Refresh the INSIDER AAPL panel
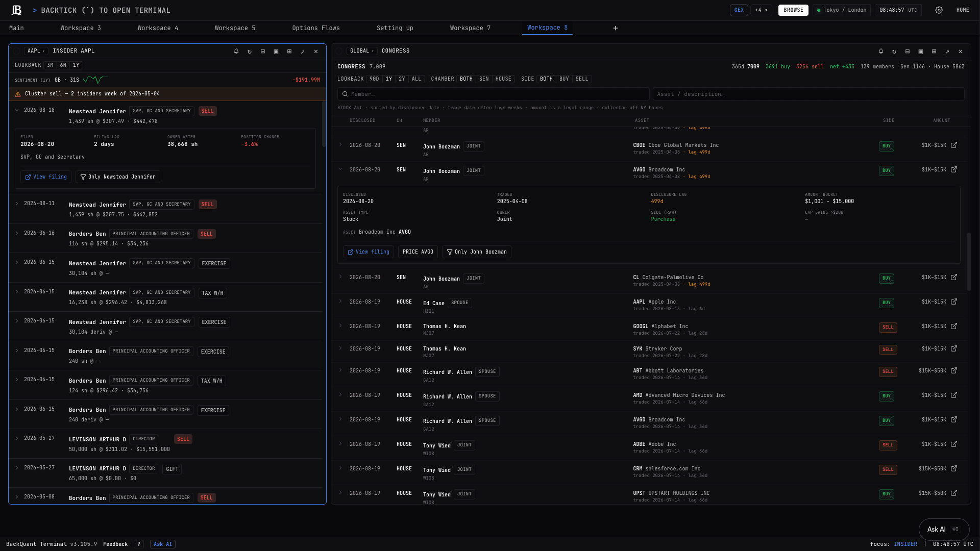The image size is (980, 551). [250, 51]
